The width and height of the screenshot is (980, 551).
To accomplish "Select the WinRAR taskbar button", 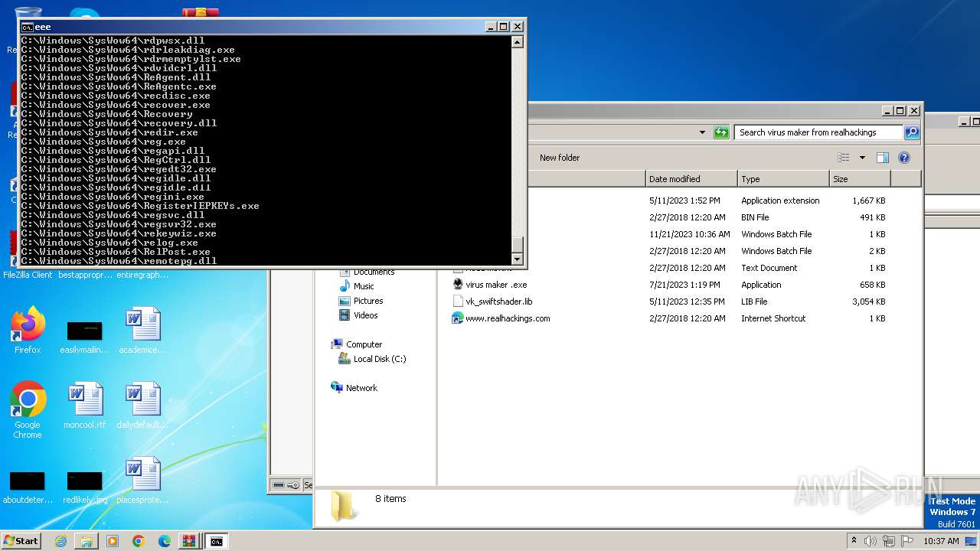I will pyautogui.click(x=189, y=541).
